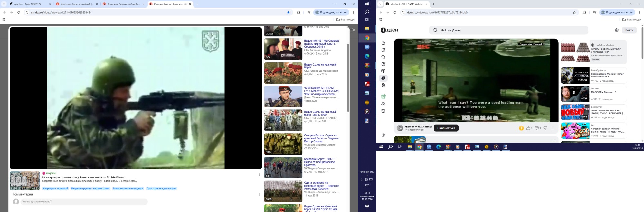Open media controls icon in Yandex window toolbar
This screenshot has width=644, height=212.
[x=309, y=12]
